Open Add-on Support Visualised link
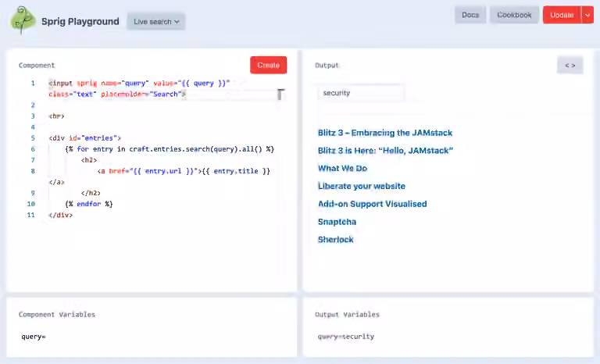The image size is (600, 364). pos(373,204)
